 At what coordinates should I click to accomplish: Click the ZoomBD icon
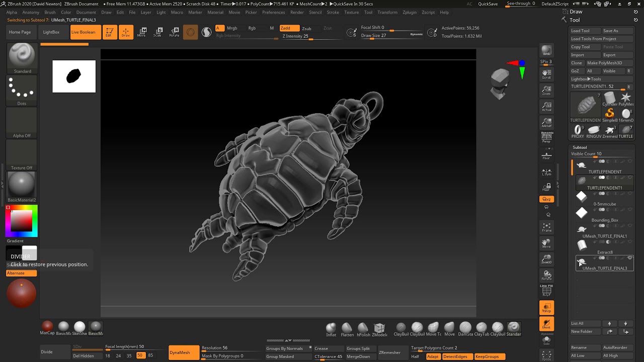[546, 259]
